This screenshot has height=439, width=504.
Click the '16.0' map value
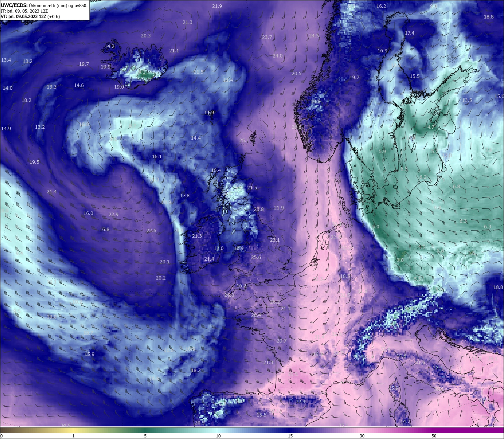point(88,213)
